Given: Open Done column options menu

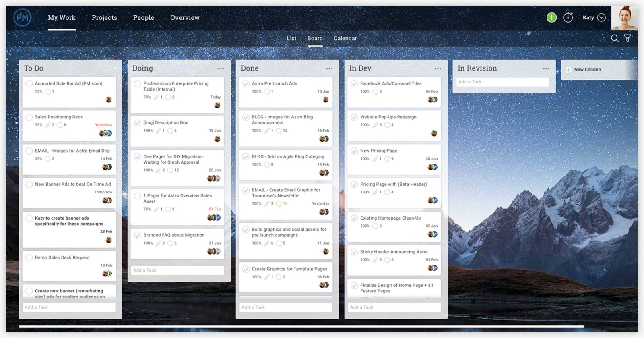Looking at the screenshot, I should click(x=329, y=68).
